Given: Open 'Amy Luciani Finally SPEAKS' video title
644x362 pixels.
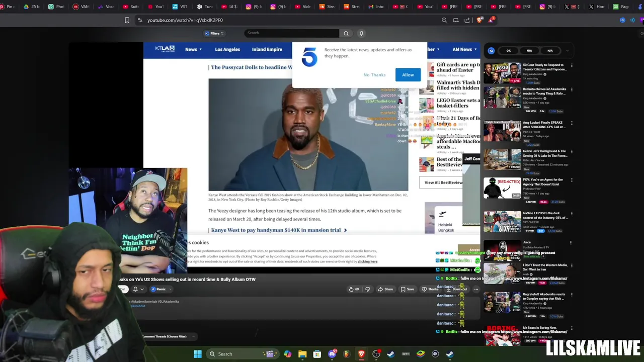Looking at the screenshot, I should tap(544, 125).
